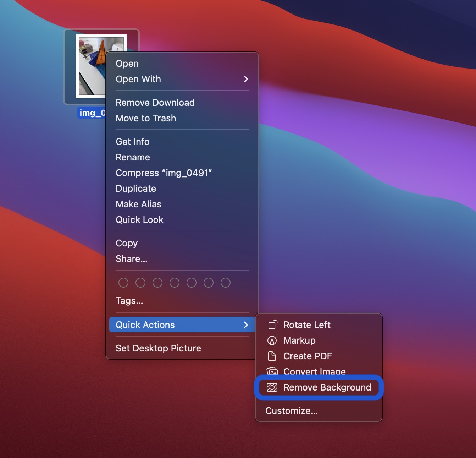Screen dimensions: 476x458
Task: Select the first tag color circle
Action: (123, 283)
